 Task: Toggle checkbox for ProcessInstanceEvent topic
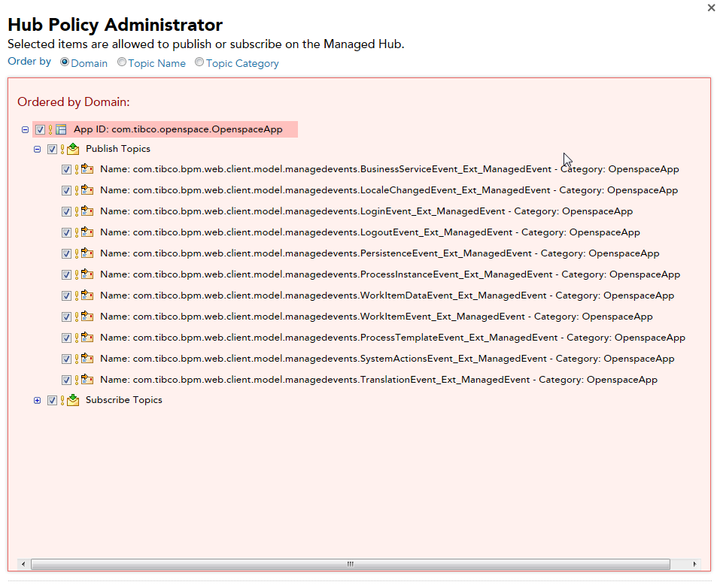click(x=66, y=275)
